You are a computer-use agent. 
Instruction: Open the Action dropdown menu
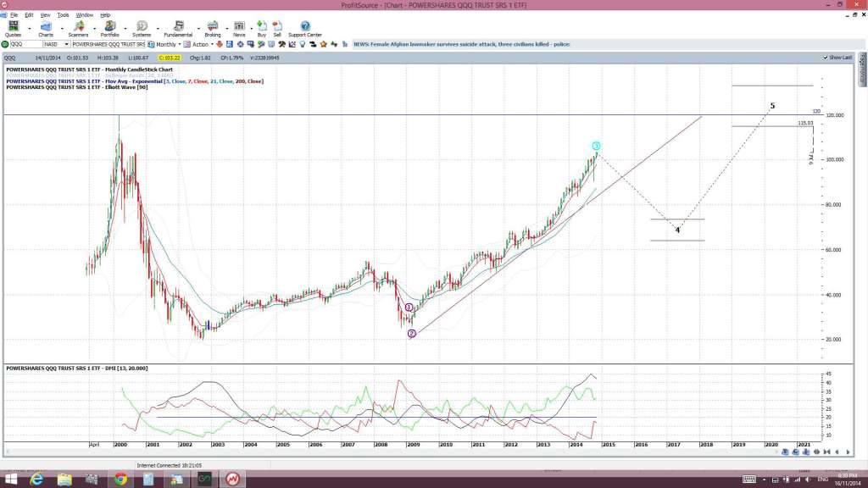pos(199,44)
